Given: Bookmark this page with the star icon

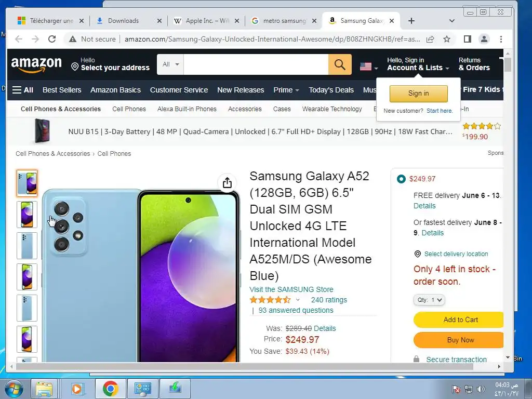Looking at the screenshot, I should point(447,39).
